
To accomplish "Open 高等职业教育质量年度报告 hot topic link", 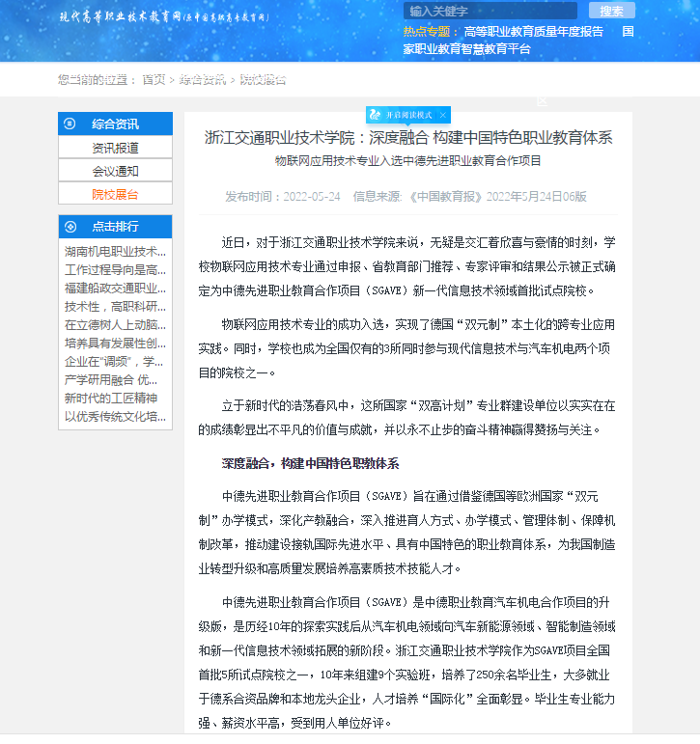I will pos(534,31).
